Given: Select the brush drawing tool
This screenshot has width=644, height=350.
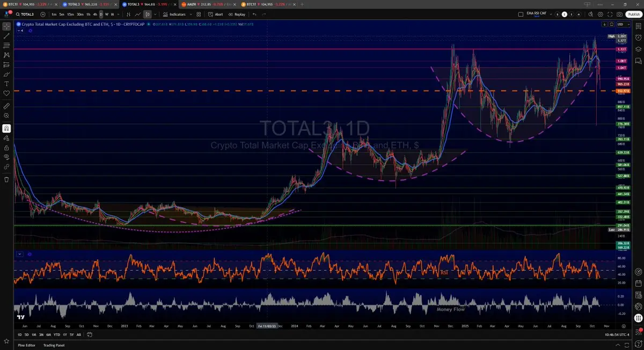Looking at the screenshot, I should coord(6,74).
